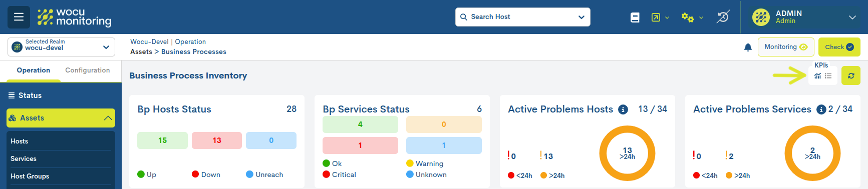Click the Business Process Inventory heading
This screenshot has width=868, height=189.
pos(188,75)
